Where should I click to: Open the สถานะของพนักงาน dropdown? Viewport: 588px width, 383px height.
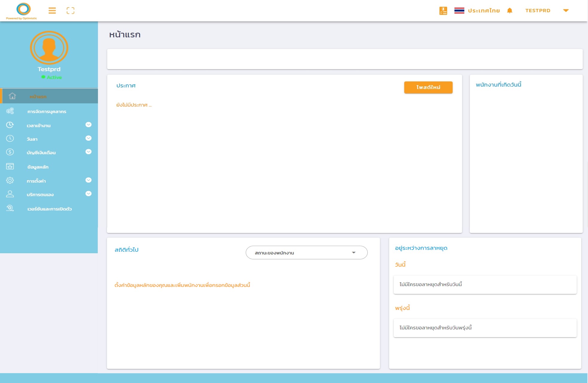tap(306, 253)
